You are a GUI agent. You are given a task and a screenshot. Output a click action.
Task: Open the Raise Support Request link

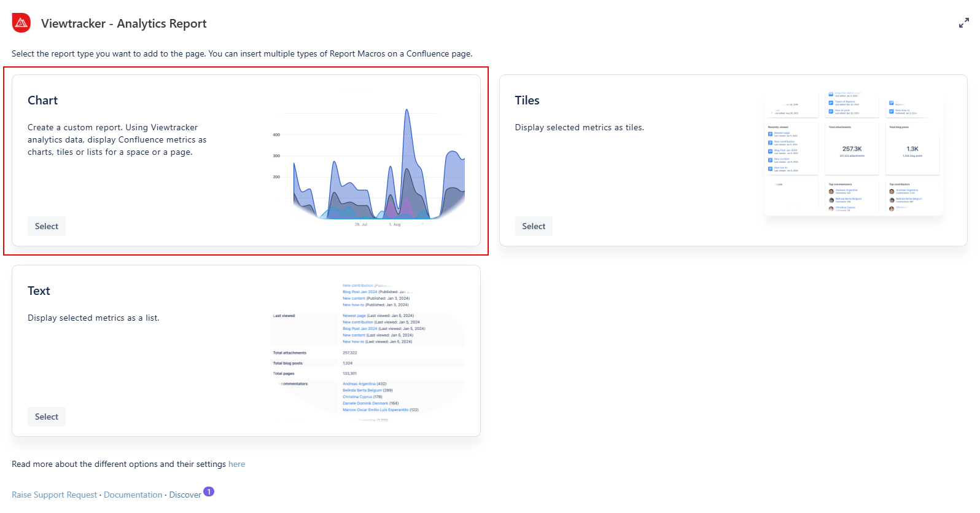click(x=54, y=495)
